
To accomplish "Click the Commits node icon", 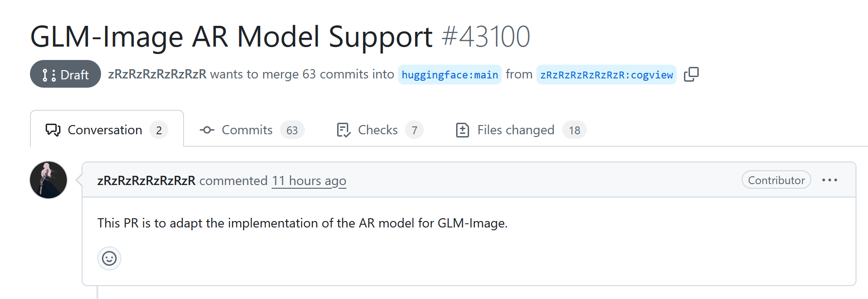I will coord(207,130).
